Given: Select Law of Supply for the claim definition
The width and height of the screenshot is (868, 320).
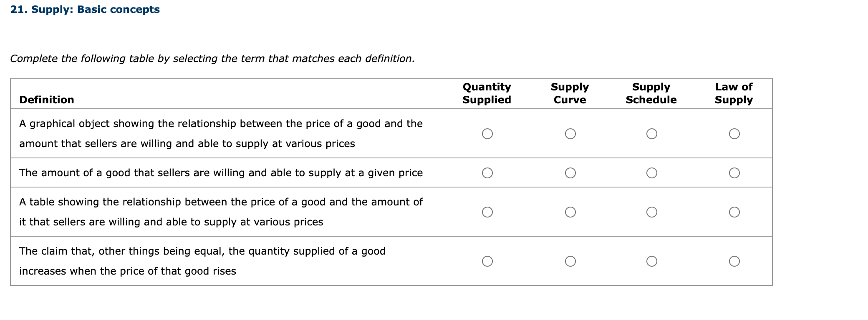Looking at the screenshot, I should point(734,261).
